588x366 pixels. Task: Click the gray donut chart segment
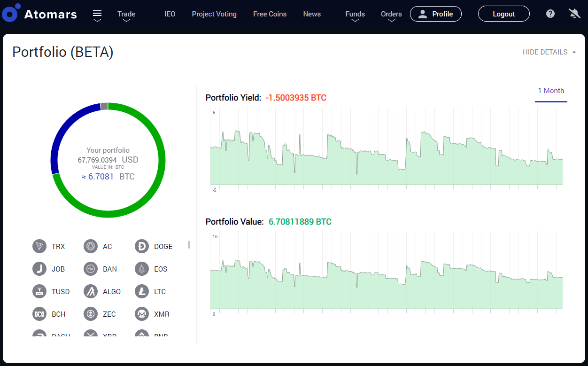pyautogui.click(x=104, y=106)
